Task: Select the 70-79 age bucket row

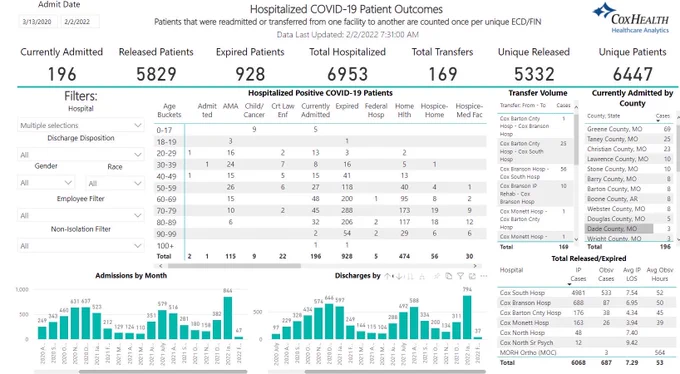Action: 320,210
